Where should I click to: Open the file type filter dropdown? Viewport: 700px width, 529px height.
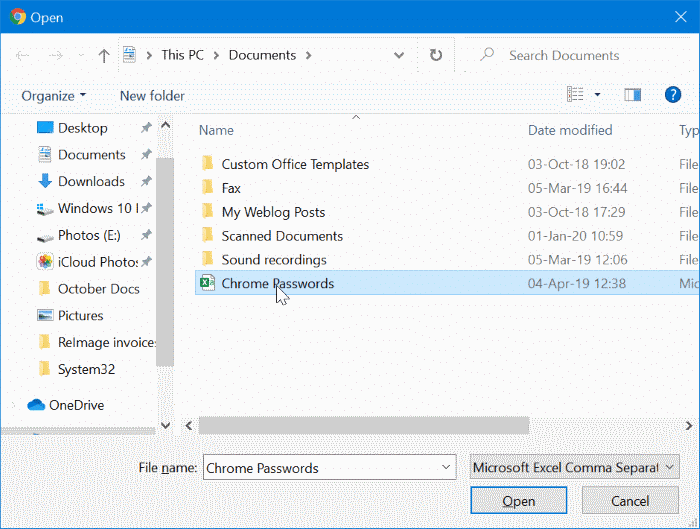[575, 467]
